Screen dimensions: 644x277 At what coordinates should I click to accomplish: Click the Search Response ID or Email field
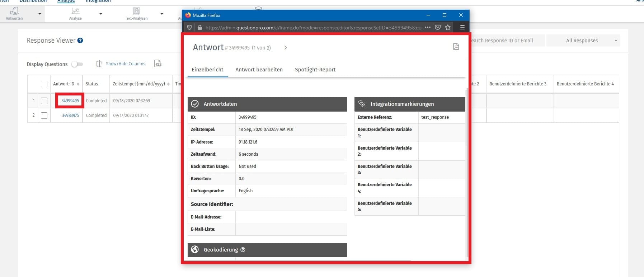(506, 41)
